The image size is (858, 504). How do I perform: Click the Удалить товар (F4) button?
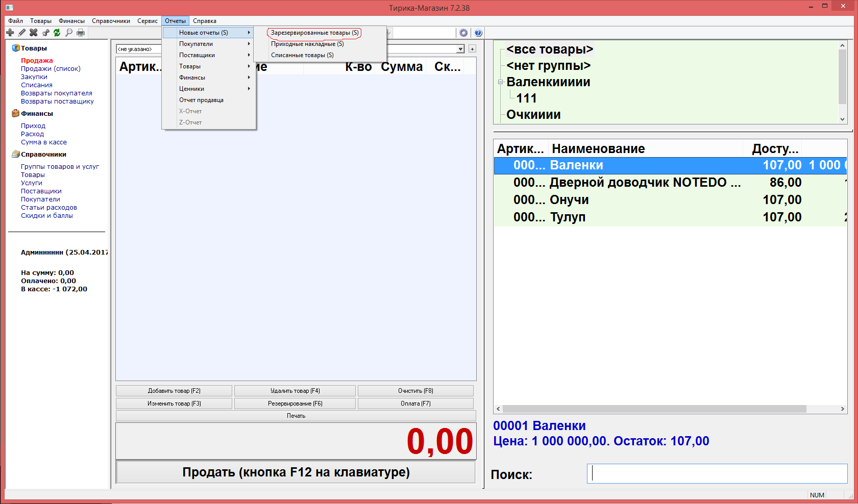[295, 391]
